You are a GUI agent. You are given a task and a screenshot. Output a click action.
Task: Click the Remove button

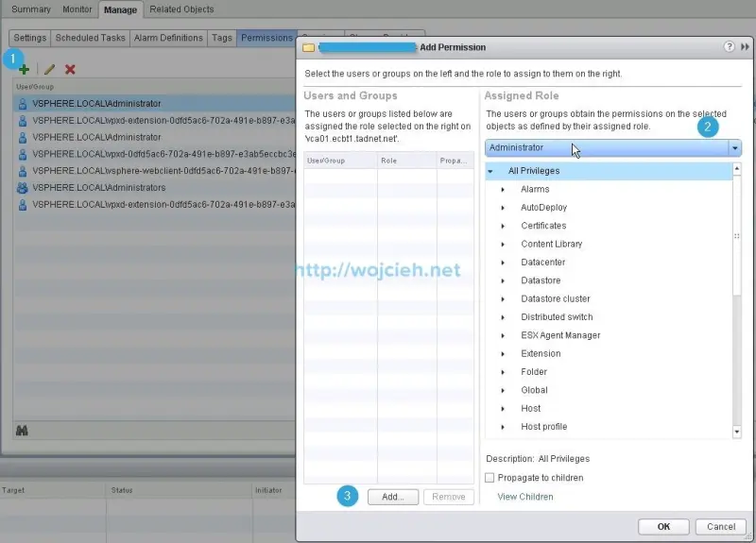click(x=449, y=497)
